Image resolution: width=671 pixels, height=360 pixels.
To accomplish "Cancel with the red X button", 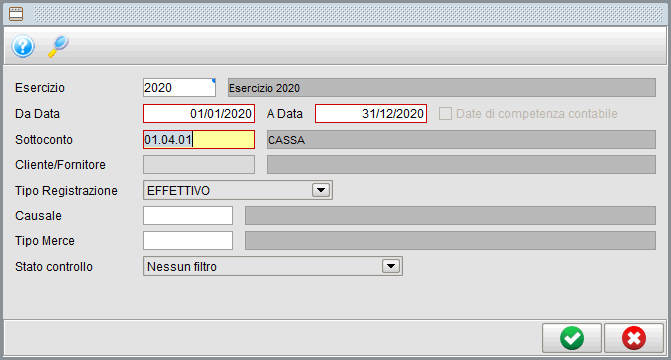I will pos(634,338).
